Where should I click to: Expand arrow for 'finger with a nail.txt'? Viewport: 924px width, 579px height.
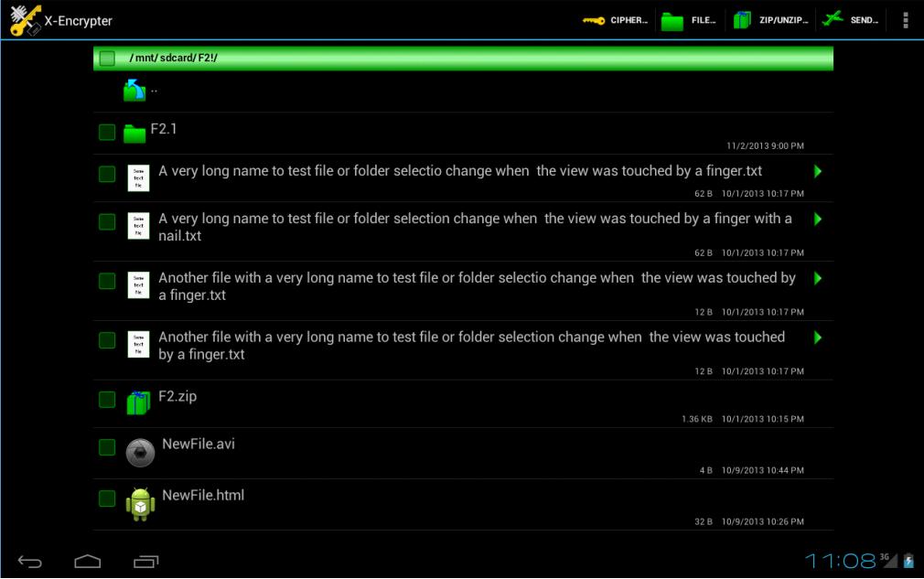(817, 219)
